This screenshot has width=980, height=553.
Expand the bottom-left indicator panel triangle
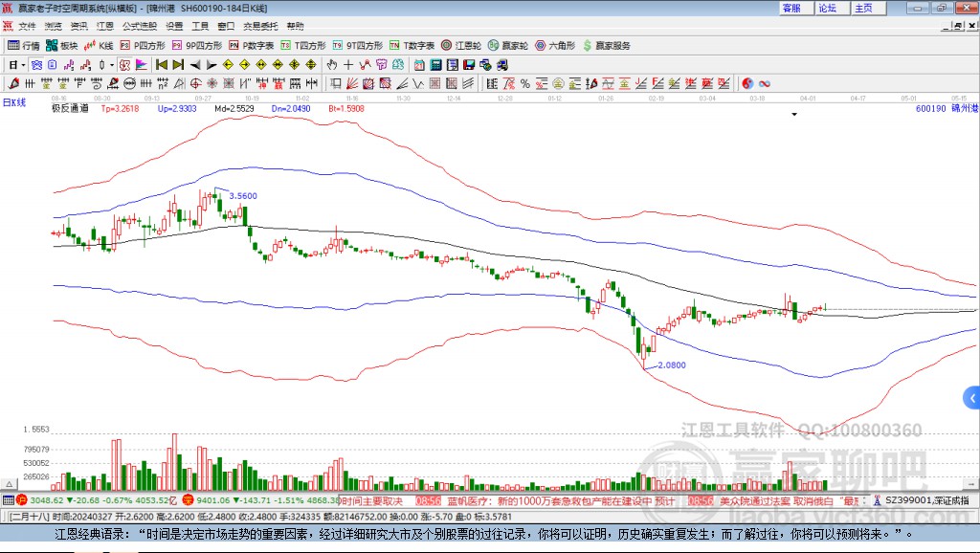click(x=9, y=484)
